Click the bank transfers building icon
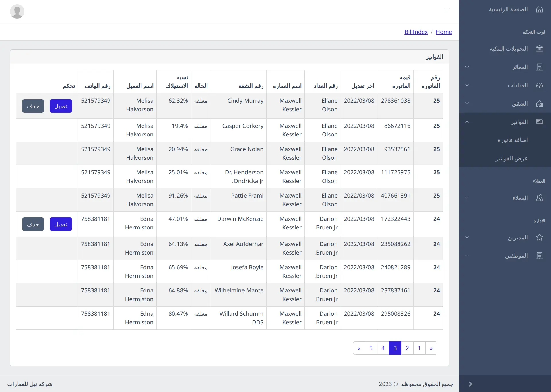Image resolution: width=551 pixels, height=392 pixels. (540, 49)
